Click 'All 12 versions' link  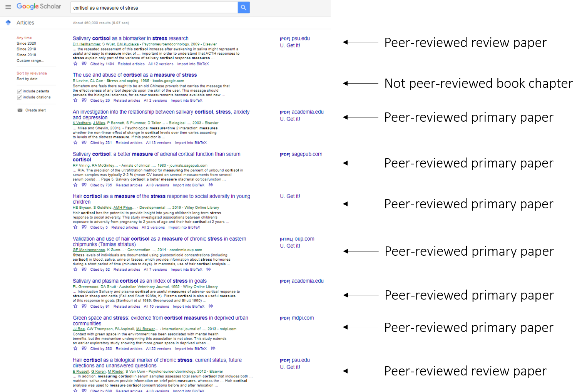[x=161, y=64]
